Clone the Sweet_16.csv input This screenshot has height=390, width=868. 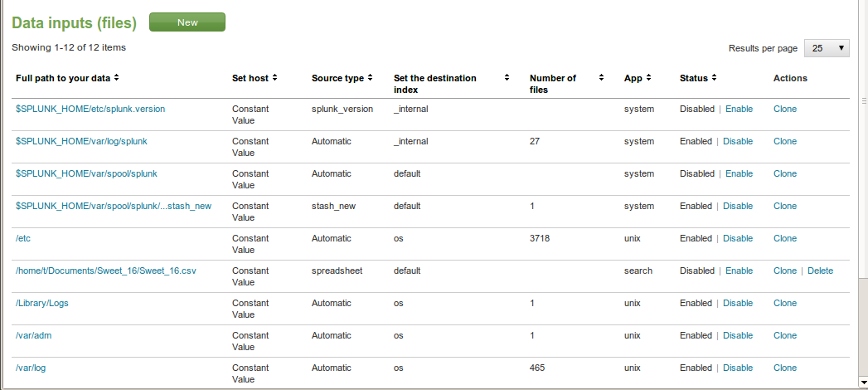coord(785,271)
